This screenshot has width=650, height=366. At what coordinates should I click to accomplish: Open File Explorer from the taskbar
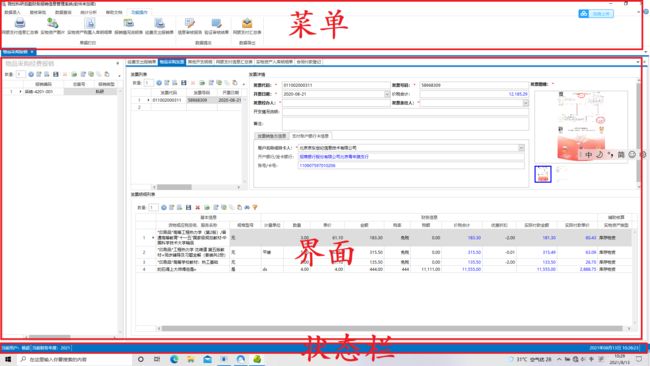point(190,359)
